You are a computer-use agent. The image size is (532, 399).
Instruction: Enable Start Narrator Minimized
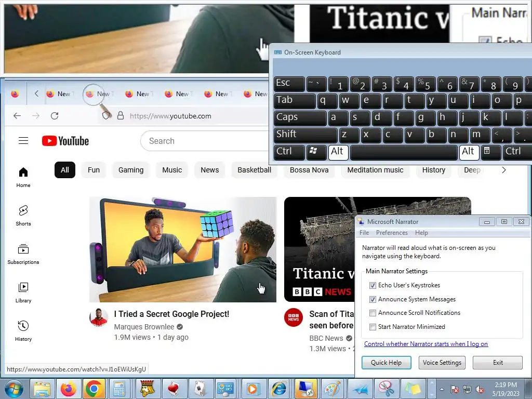(373, 327)
